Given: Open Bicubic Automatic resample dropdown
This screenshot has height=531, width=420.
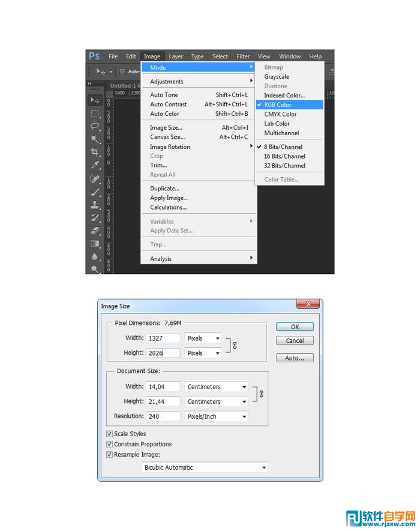Looking at the screenshot, I should (x=205, y=467).
